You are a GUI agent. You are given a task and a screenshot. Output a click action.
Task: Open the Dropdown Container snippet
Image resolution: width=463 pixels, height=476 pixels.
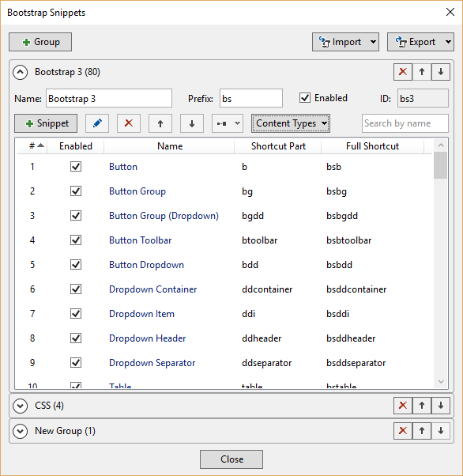(x=153, y=289)
